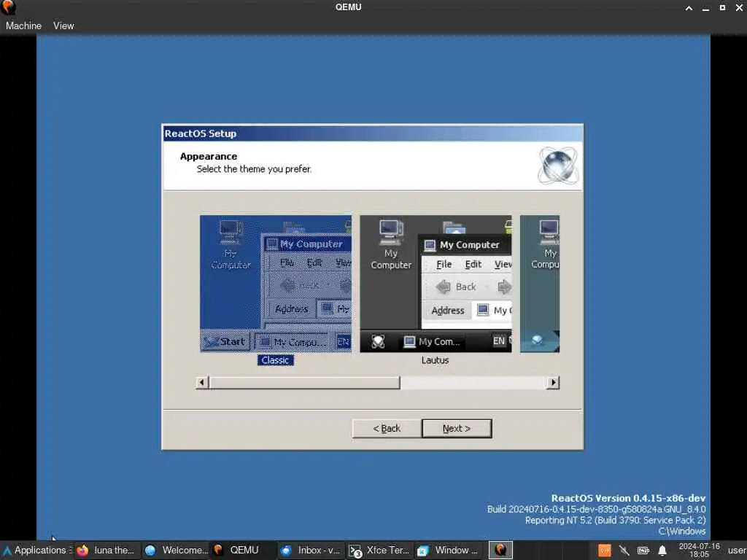Click the QEMU app icon in the title bar
This screenshot has height=560, width=747.
tap(9, 7)
